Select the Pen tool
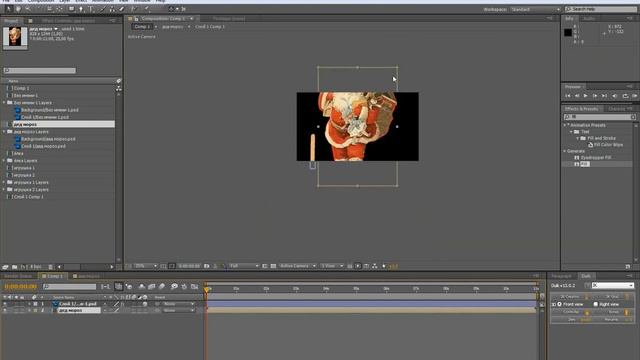 click(81, 9)
